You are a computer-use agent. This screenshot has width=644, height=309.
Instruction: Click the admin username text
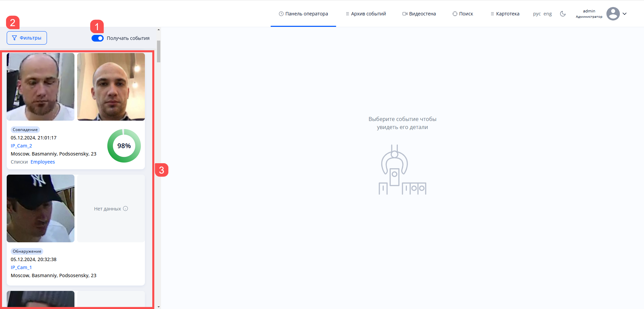coord(589,11)
